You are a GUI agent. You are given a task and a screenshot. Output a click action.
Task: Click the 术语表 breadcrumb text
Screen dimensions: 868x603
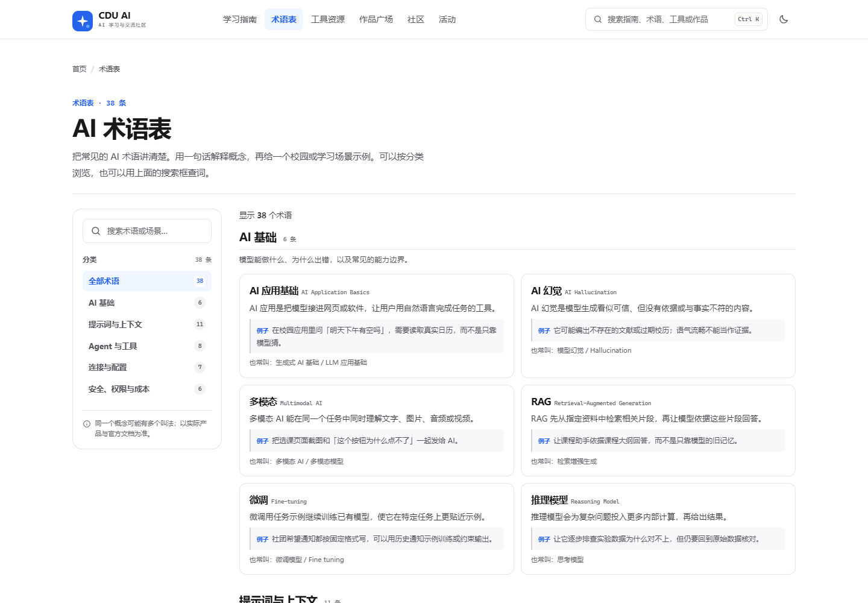(x=110, y=69)
